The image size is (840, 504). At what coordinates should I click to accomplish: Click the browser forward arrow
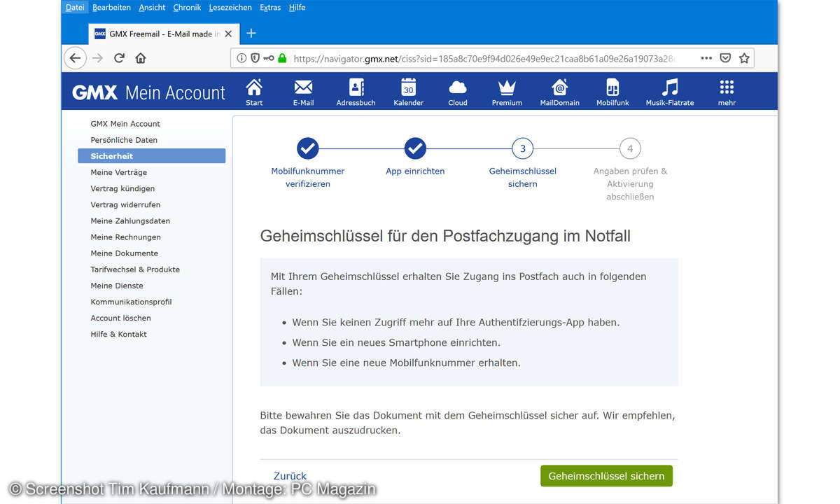point(97,58)
